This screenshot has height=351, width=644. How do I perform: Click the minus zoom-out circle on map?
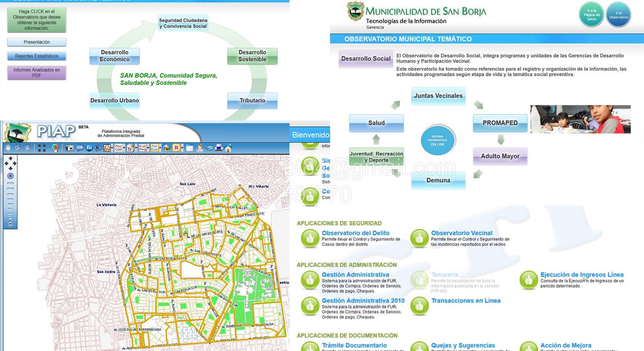pos(10,224)
